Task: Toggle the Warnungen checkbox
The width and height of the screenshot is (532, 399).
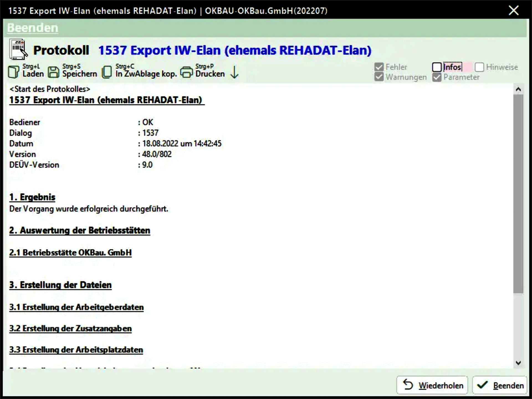Action: [379, 77]
